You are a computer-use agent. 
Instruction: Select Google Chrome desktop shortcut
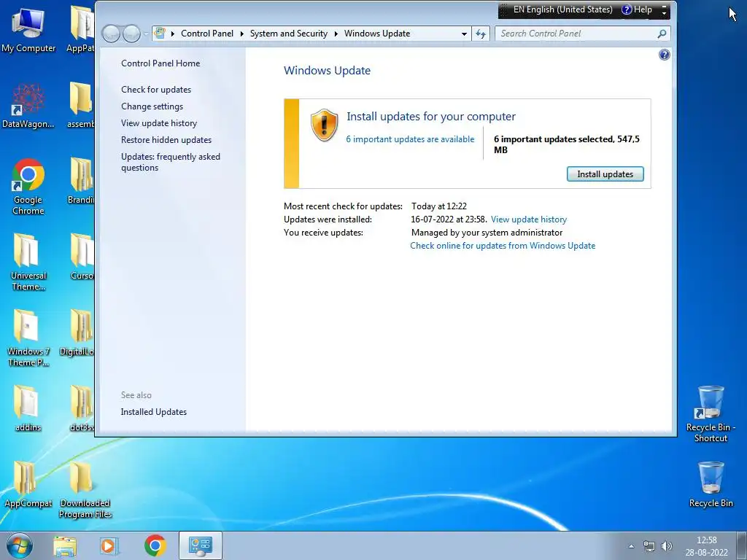point(28,187)
